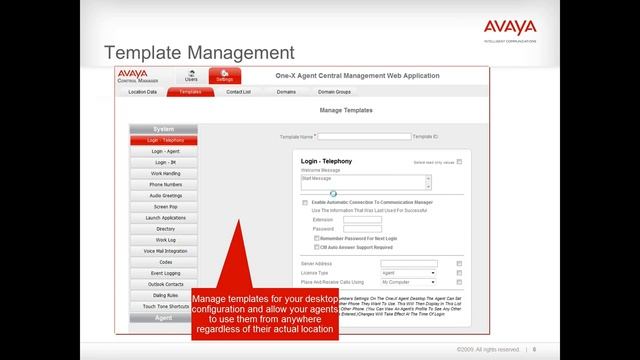Click the Password input field
640x360 pixels.
pyautogui.click(x=362, y=229)
